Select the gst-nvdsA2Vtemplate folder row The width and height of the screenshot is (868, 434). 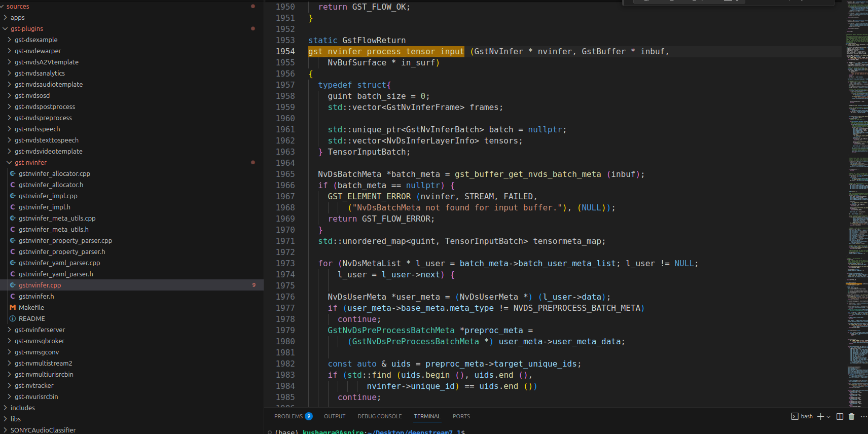[132, 62]
